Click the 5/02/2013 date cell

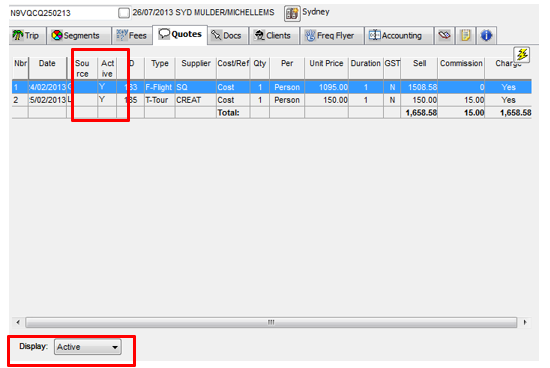(x=47, y=100)
